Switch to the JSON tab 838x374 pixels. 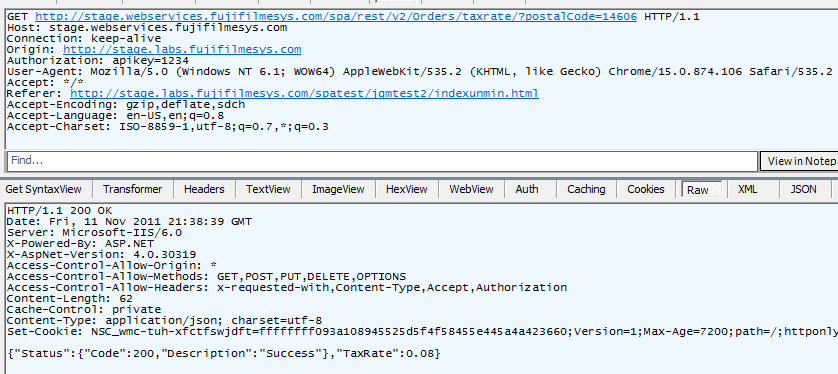[x=804, y=189]
